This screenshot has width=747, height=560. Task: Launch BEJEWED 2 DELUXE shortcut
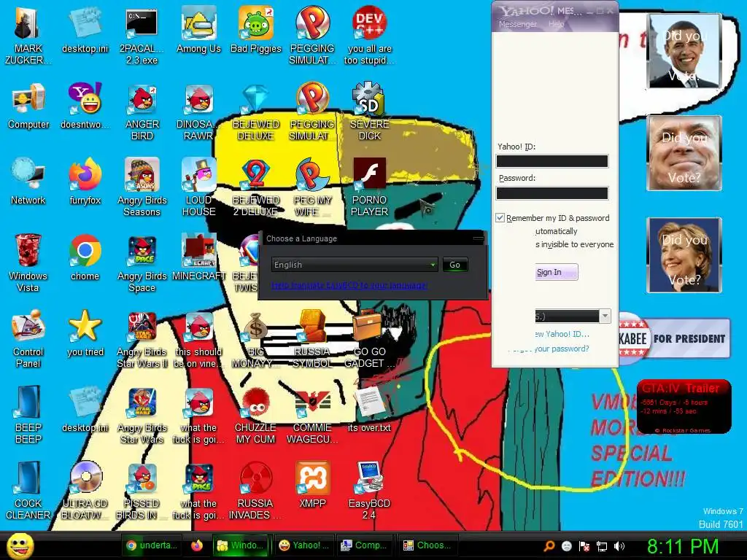pyautogui.click(x=256, y=187)
